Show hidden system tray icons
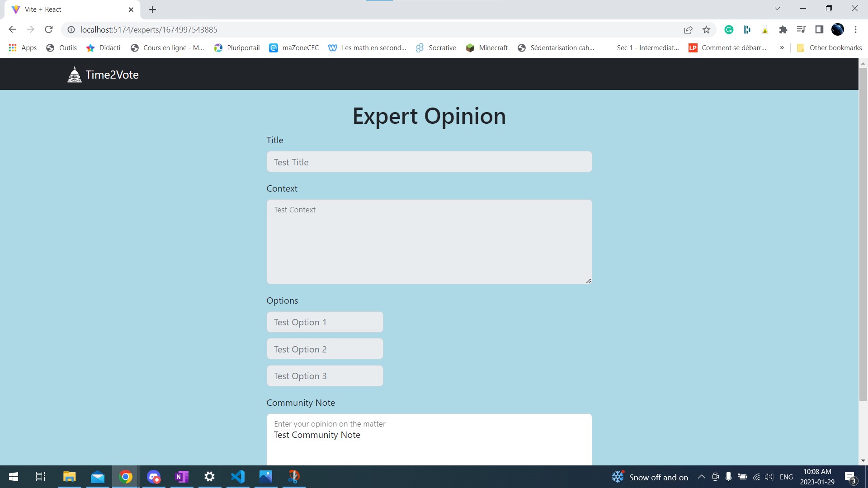This screenshot has height=488, width=868. coord(702,477)
